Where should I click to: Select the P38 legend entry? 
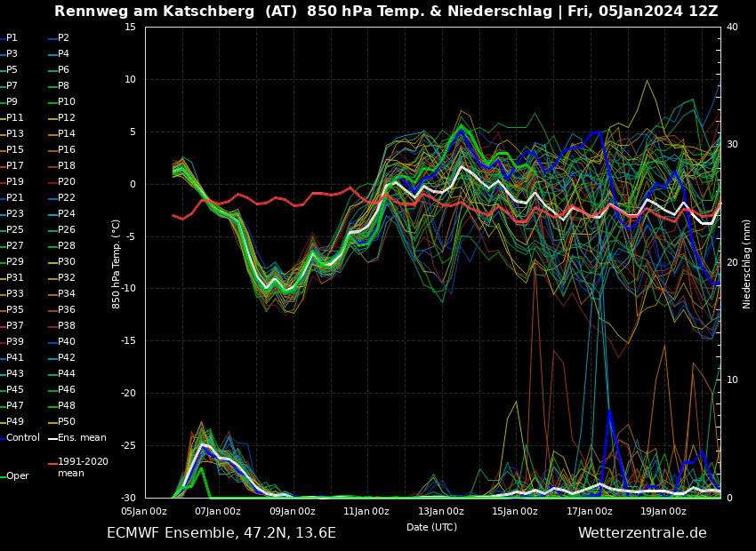coord(66,326)
